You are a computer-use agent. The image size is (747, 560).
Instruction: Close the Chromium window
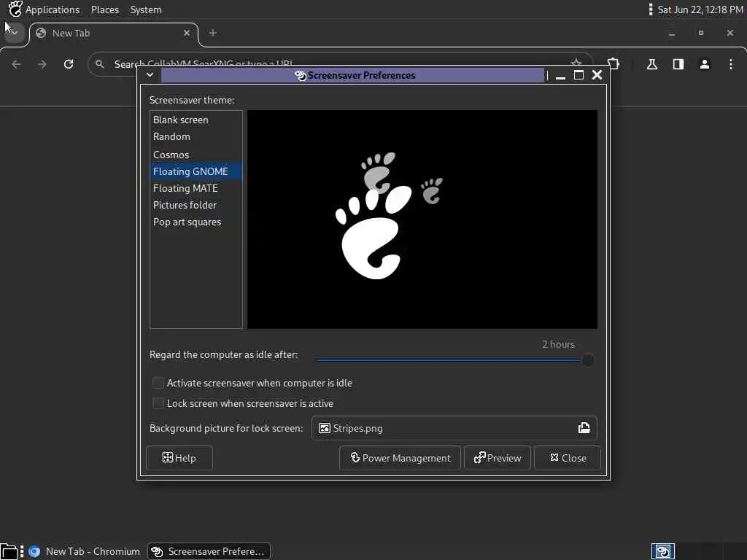(729, 33)
